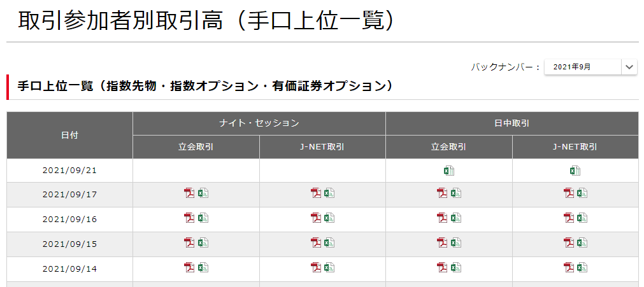Download Excel for 2021/09/21 day session J-NET

575,171
